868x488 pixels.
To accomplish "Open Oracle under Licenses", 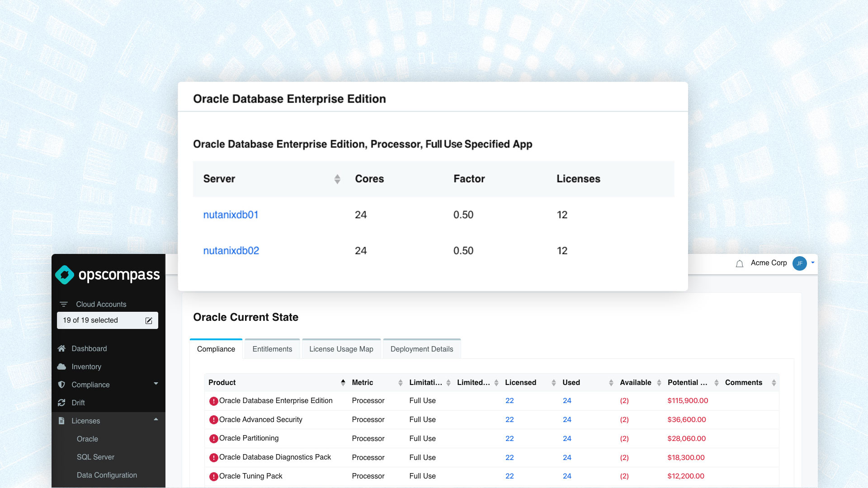I will [x=87, y=439].
